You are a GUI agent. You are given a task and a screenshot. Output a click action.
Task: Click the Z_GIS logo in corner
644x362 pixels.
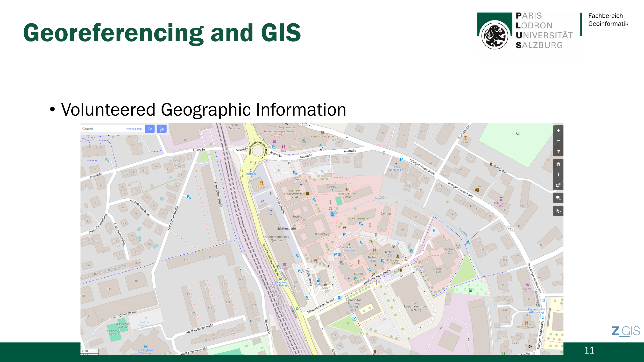click(625, 331)
